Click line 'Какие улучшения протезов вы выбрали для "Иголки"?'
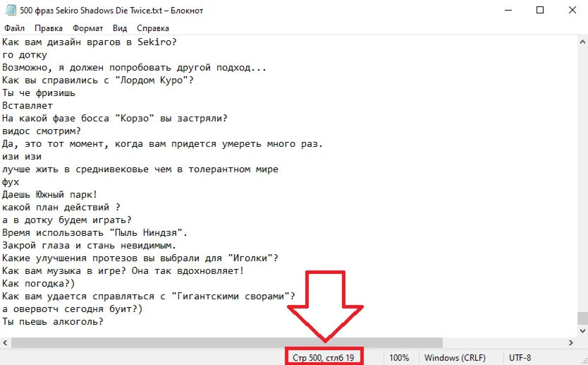The height and width of the screenshot is (365, 588). [140, 258]
